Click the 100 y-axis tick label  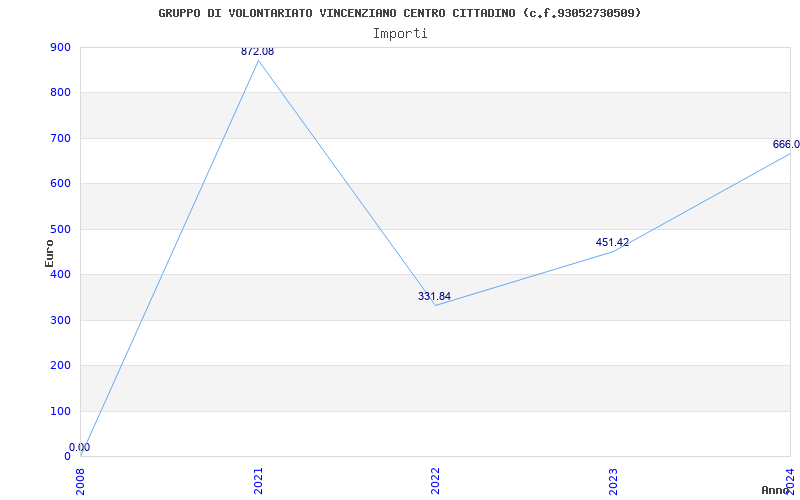[60, 411]
